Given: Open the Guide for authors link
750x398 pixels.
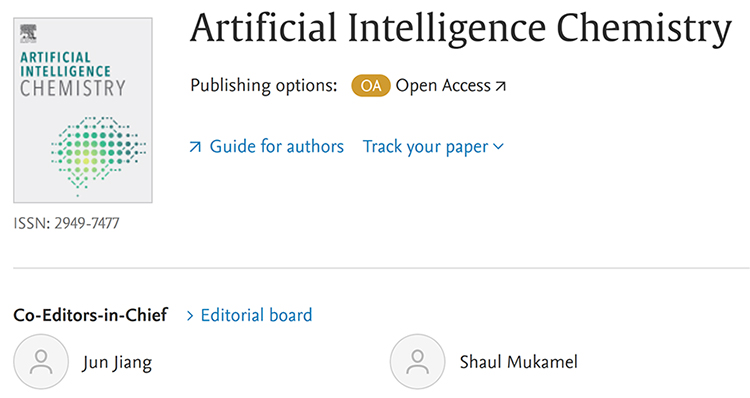Looking at the screenshot, I should coord(276,146).
